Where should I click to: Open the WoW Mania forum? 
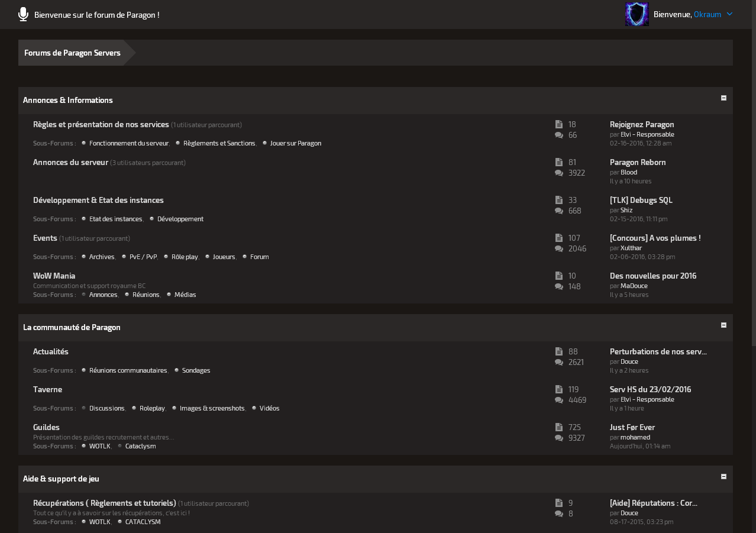pos(54,276)
